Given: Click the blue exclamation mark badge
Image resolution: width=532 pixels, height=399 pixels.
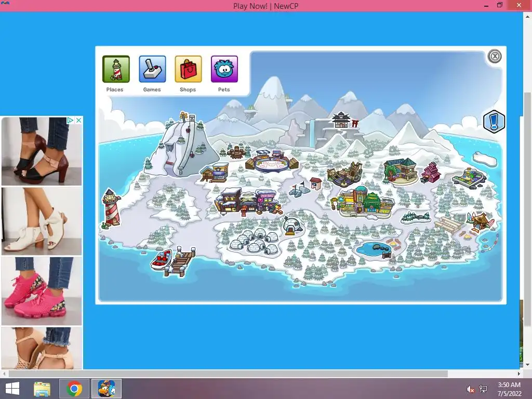Looking at the screenshot, I should pyautogui.click(x=494, y=122).
